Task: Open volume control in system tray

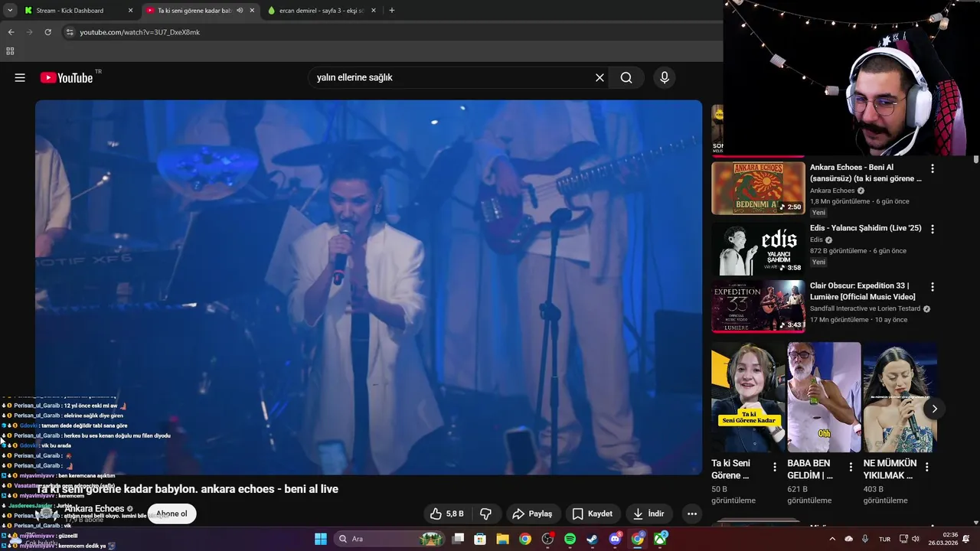Action: [x=915, y=539]
